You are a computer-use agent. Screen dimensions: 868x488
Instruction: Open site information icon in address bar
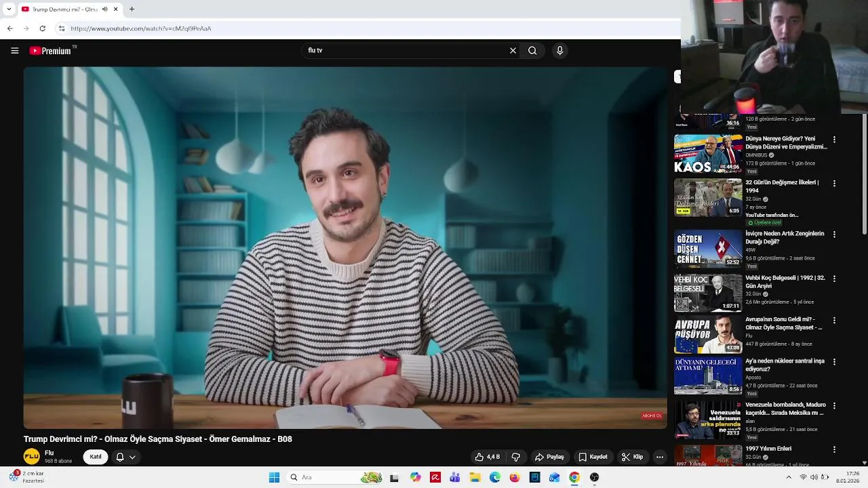point(62,28)
